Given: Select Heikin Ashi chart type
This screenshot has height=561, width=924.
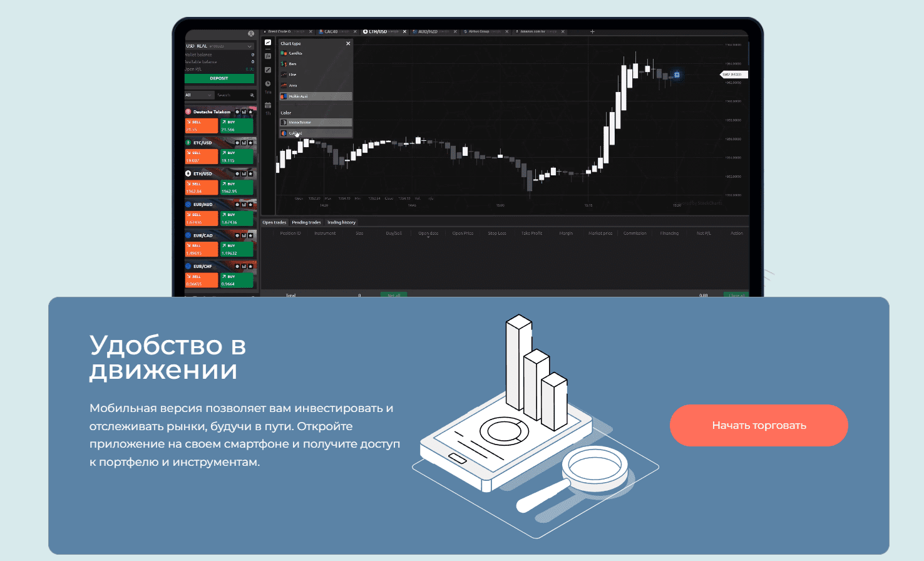Looking at the screenshot, I should pos(316,96).
